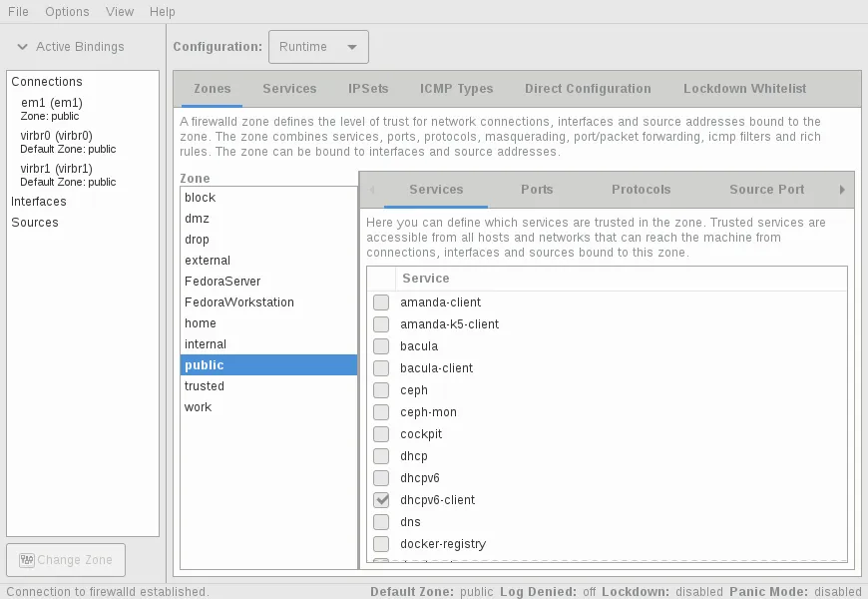Disable the dhcpv6-client service
868x599 pixels.
380,500
